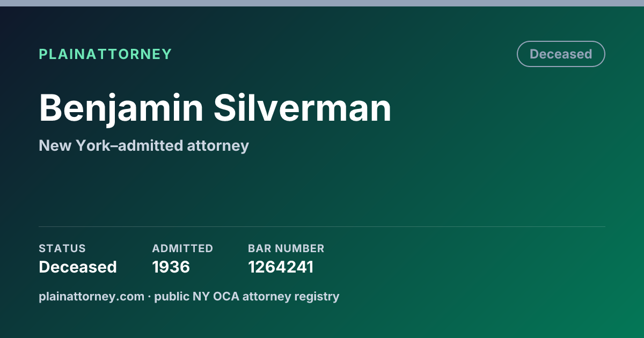
Task: Click the PLAINATTORNEY brand logo text
Action: pyautogui.click(x=105, y=54)
